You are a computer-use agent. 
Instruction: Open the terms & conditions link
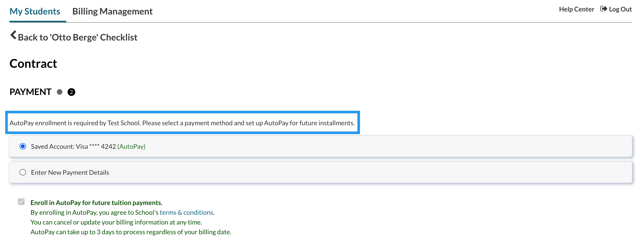(x=186, y=212)
